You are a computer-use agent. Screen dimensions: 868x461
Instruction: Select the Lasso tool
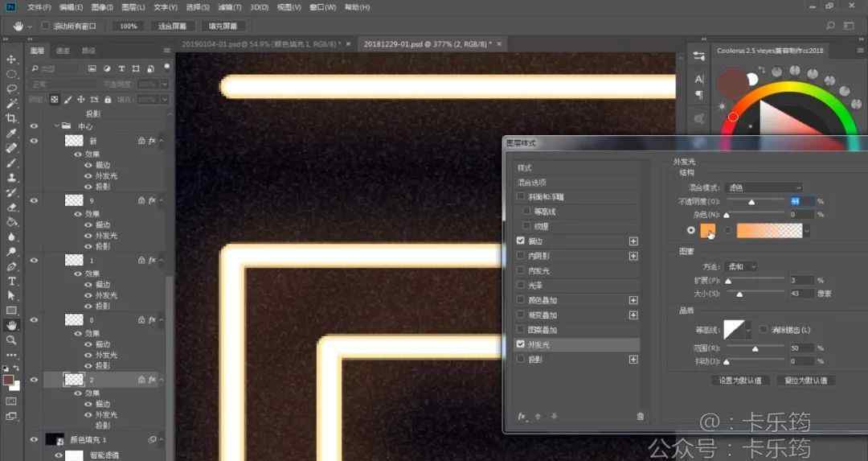point(11,88)
